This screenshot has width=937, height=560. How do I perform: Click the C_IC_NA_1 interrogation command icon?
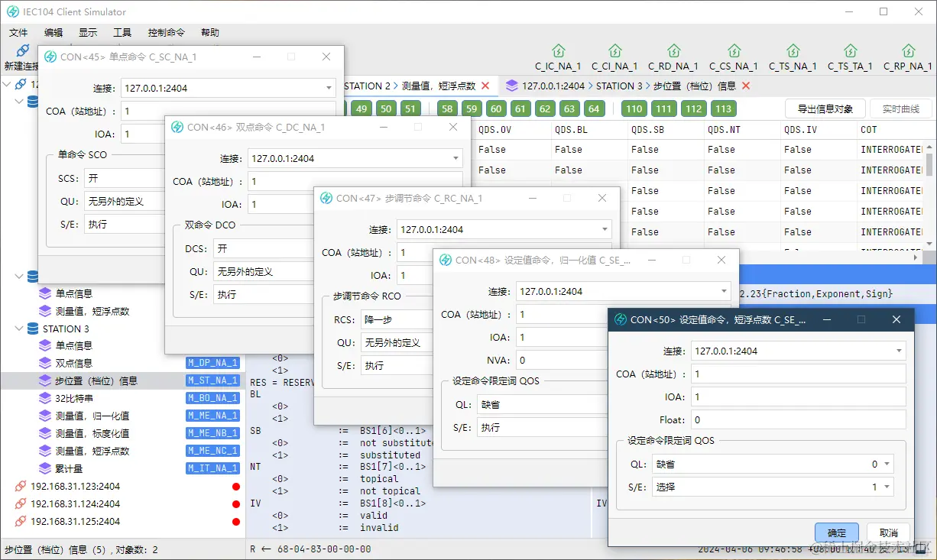[558, 51]
